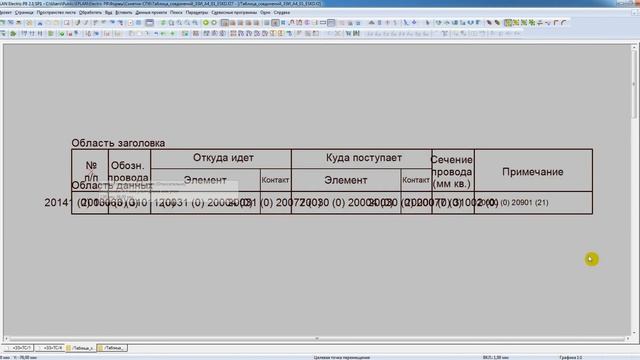
Task: Click the dark triangle icon in the top toolbar
Action: click(x=371, y=23)
